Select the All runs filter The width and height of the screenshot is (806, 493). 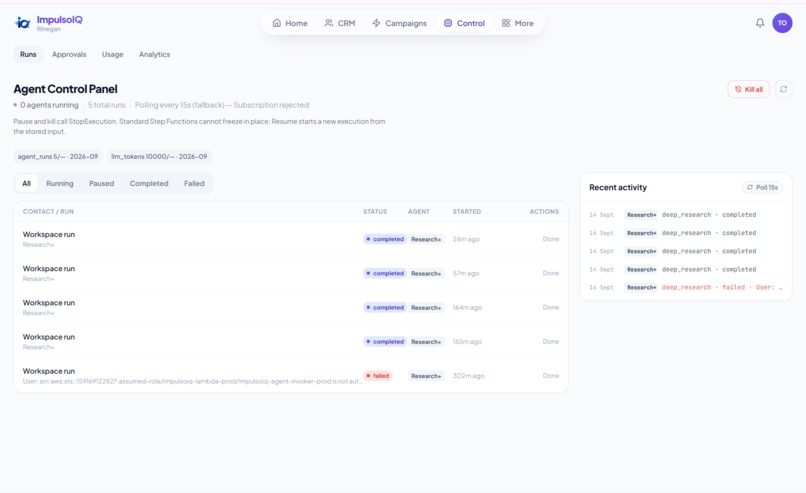pos(26,183)
